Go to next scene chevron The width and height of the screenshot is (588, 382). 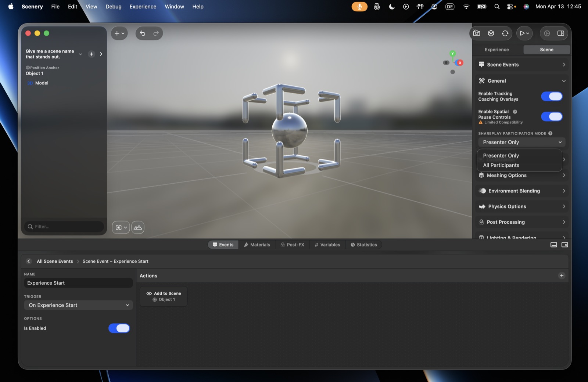pos(101,54)
